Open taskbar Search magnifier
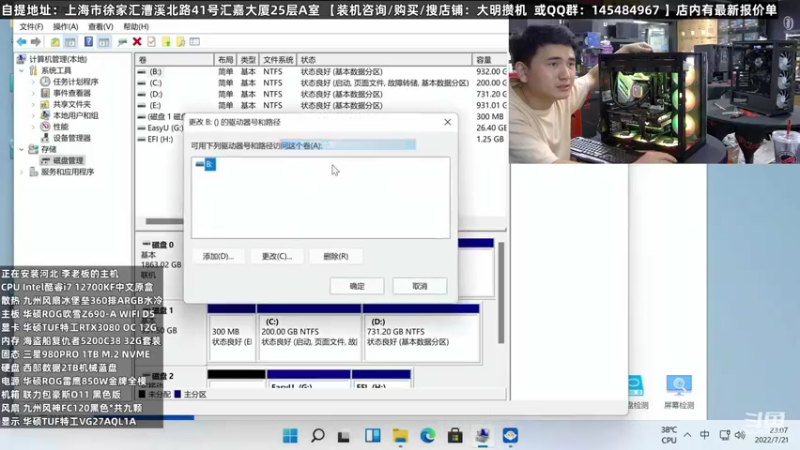The width and height of the screenshot is (800, 450). [x=318, y=436]
